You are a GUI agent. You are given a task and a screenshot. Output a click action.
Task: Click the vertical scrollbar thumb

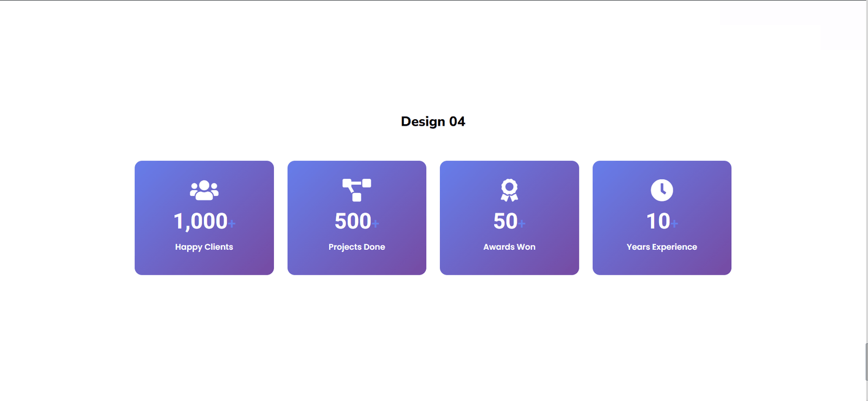tap(866, 361)
